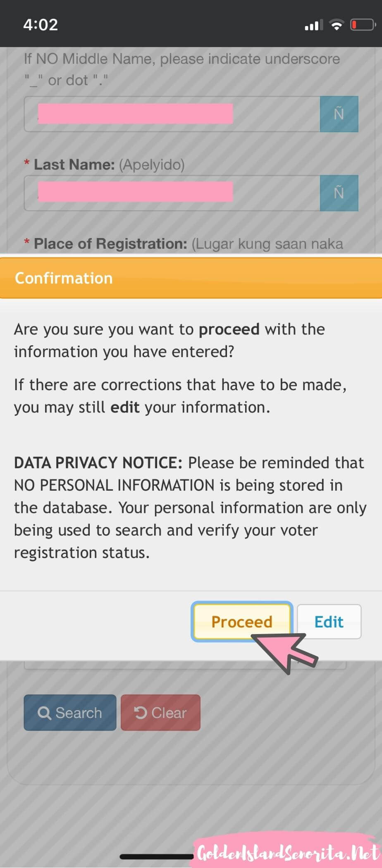
Task: Insert Ñ using button beside middle name field
Action: (339, 114)
